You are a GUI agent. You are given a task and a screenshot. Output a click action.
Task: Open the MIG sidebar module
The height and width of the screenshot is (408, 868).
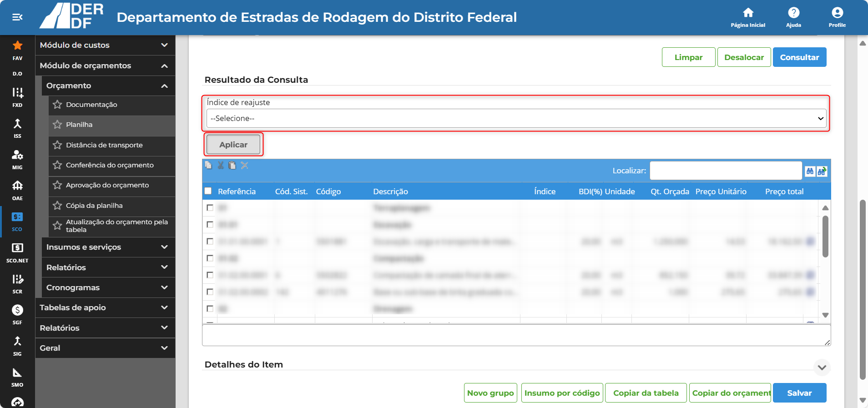[x=17, y=160]
